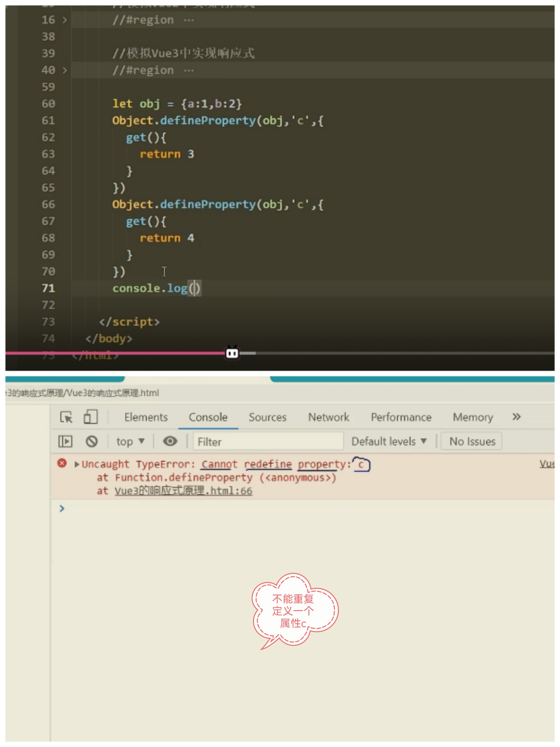Viewport: 560px width, 747px height.
Task: Open the Network tab
Action: click(329, 417)
